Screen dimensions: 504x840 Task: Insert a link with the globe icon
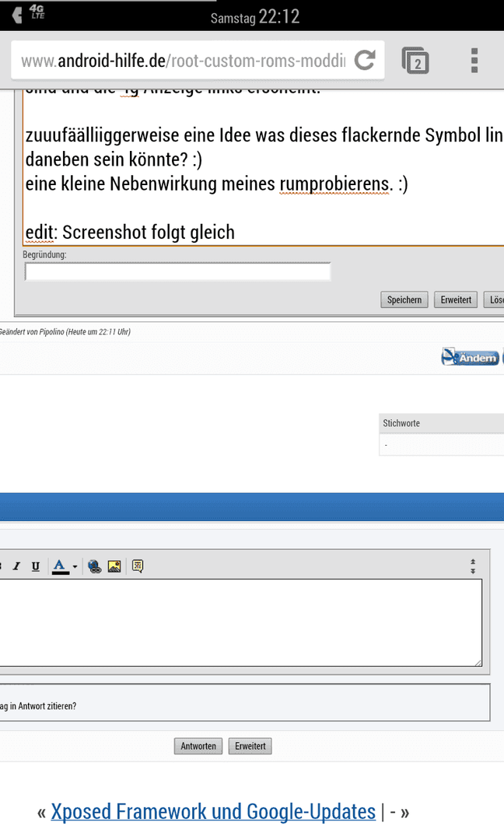(95, 566)
